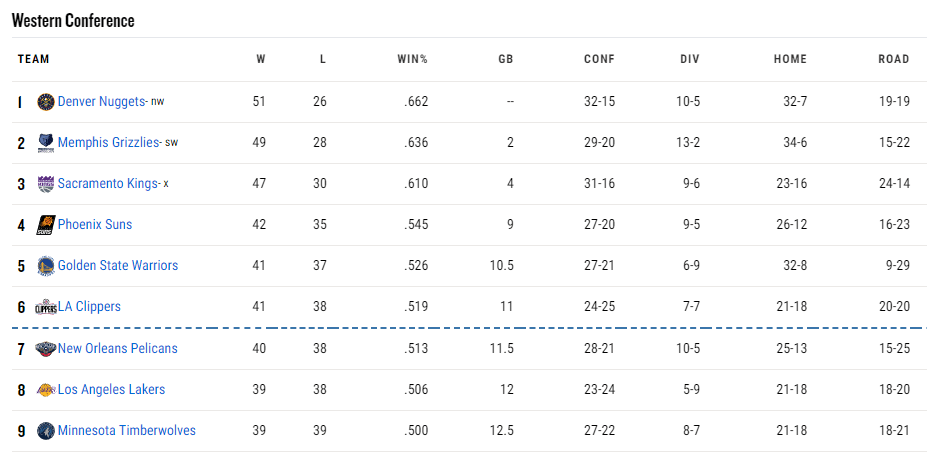Open the Sacramento Kings team page

[108, 183]
